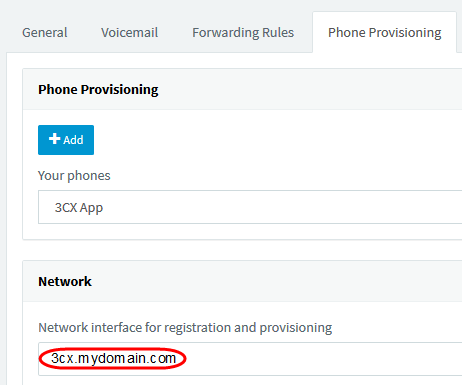
Task: Click the Add label on blue button
Action: [x=73, y=140]
